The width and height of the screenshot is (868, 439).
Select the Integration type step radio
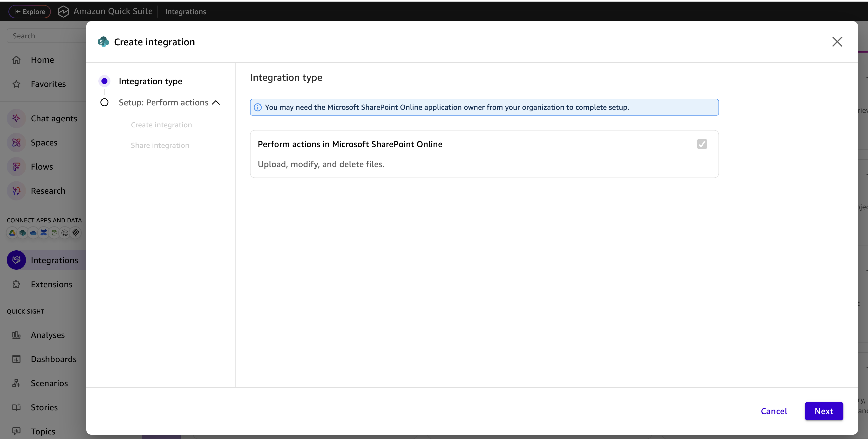(x=104, y=81)
